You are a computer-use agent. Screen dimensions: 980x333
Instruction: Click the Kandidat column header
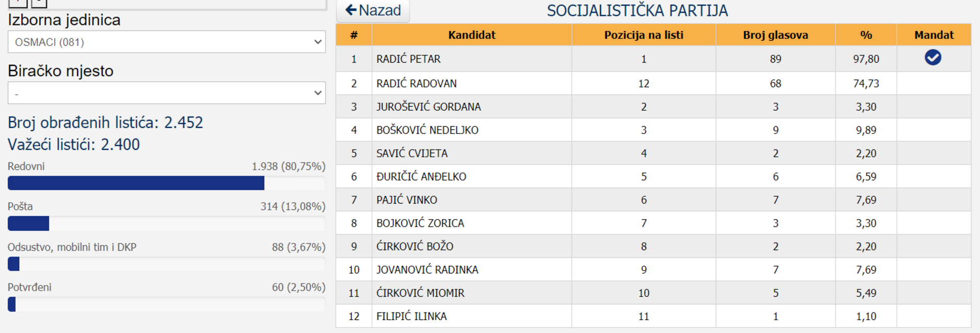click(x=472, y=35)
